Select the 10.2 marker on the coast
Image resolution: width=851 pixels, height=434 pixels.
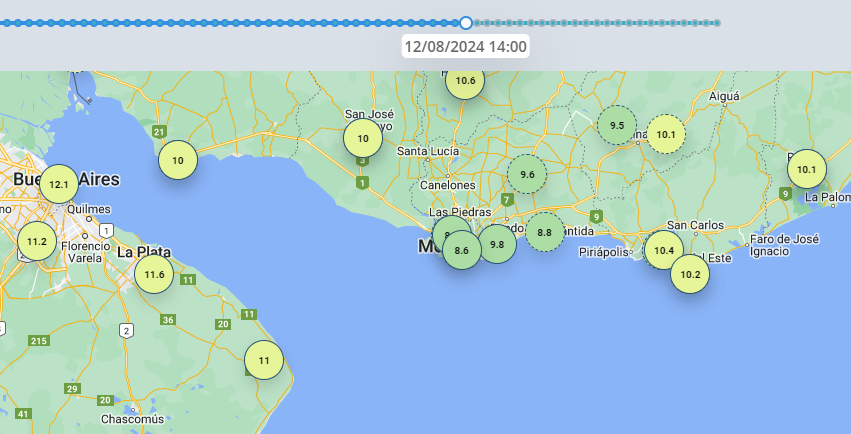[x=690, y=274]
